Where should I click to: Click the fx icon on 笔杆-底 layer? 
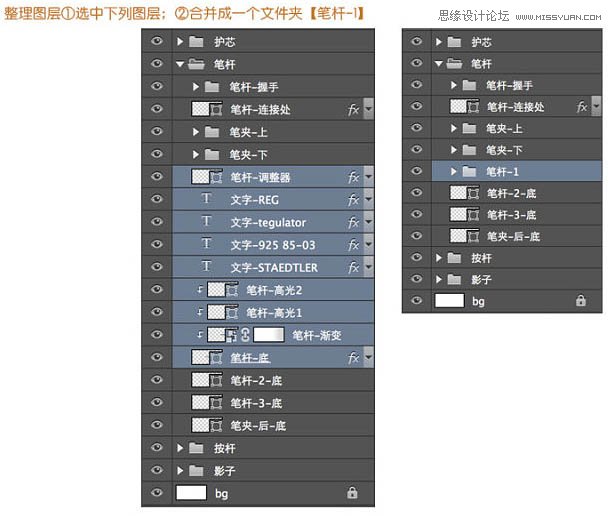(353, 358)
